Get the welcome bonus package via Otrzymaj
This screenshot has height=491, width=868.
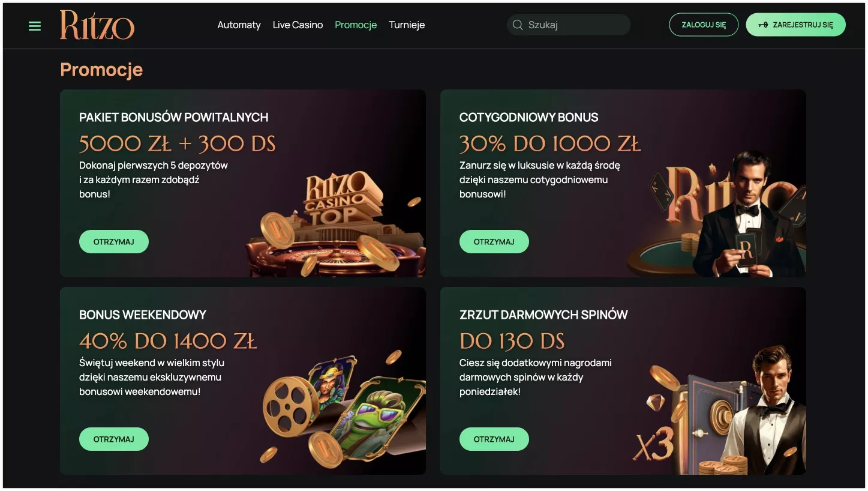114,242
